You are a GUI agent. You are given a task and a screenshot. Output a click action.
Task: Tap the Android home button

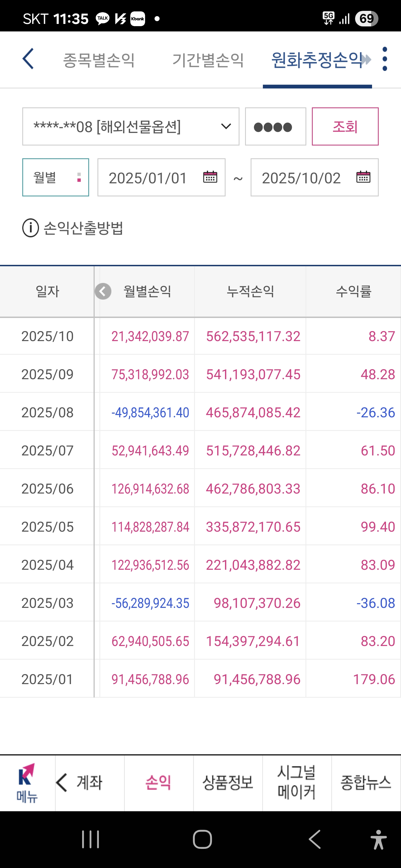pyautogui.click(x=202, y=839)
